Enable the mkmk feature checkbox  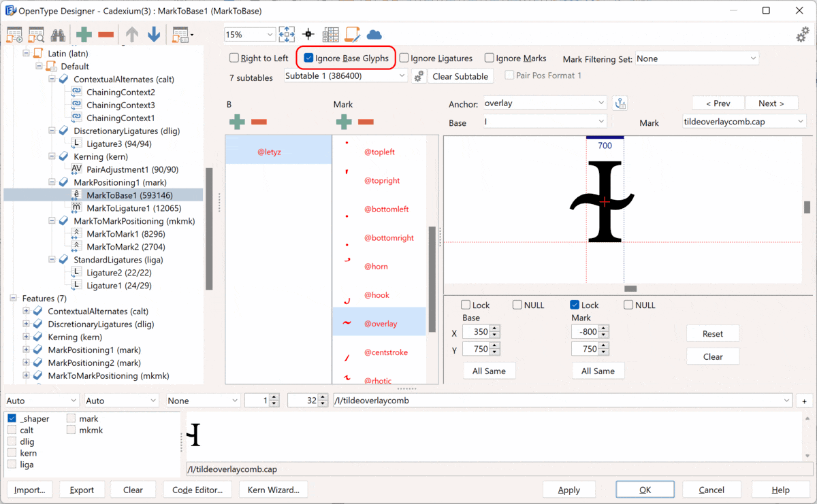71,430
